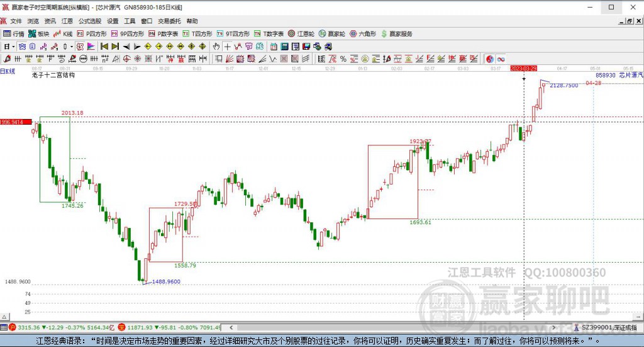This screenshot has width=644, height=347.
Task: Click the black right arrow icon
Action: tap(136, 47)
